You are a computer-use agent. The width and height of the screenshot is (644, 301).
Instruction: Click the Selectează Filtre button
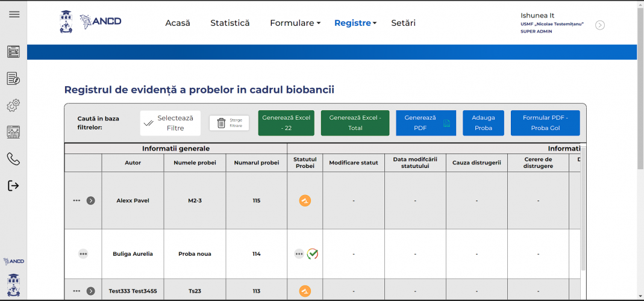(170, 123)
